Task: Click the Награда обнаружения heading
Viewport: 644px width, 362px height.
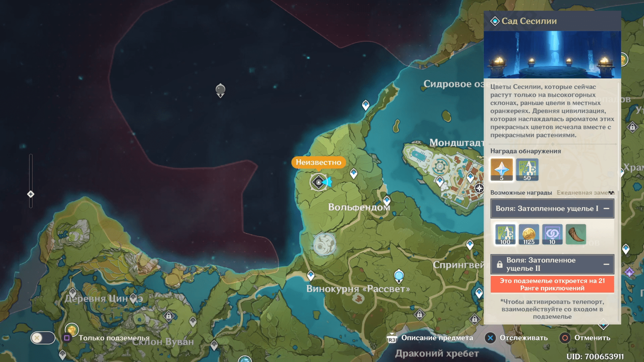Action: 526,151
